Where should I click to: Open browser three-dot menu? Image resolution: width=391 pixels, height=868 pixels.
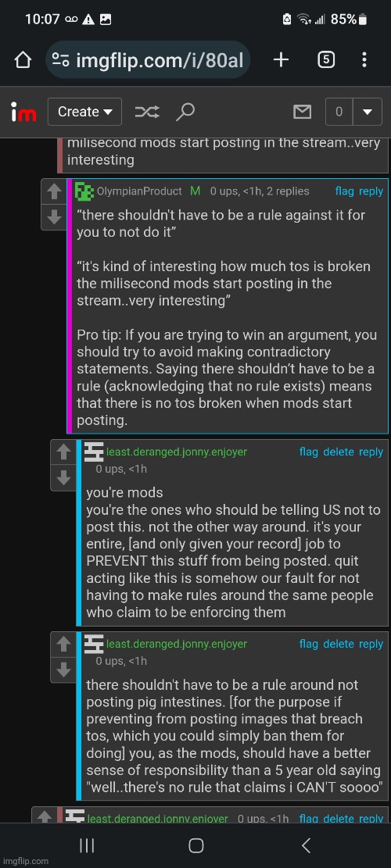[364, 60]
